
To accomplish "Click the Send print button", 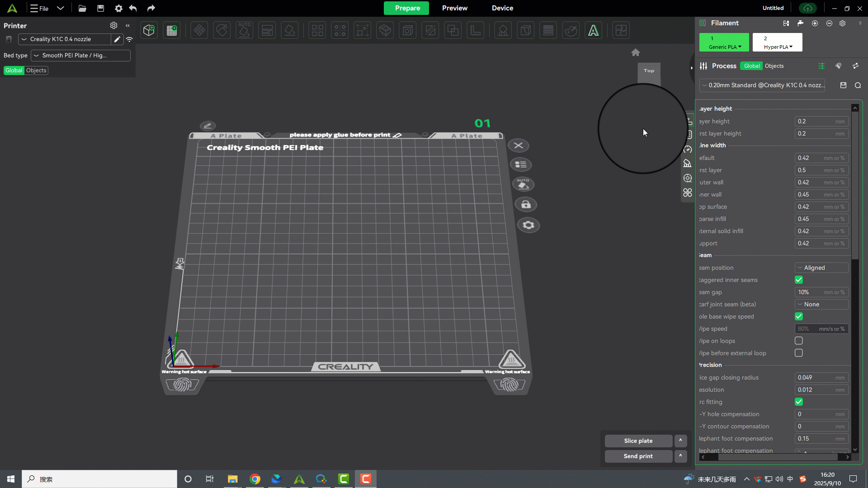I will pos(638,456).
